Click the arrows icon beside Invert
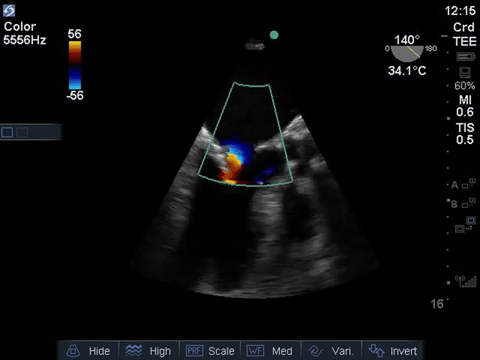The height and width of the screenshot is (360, 480). [x=376, y=351]
